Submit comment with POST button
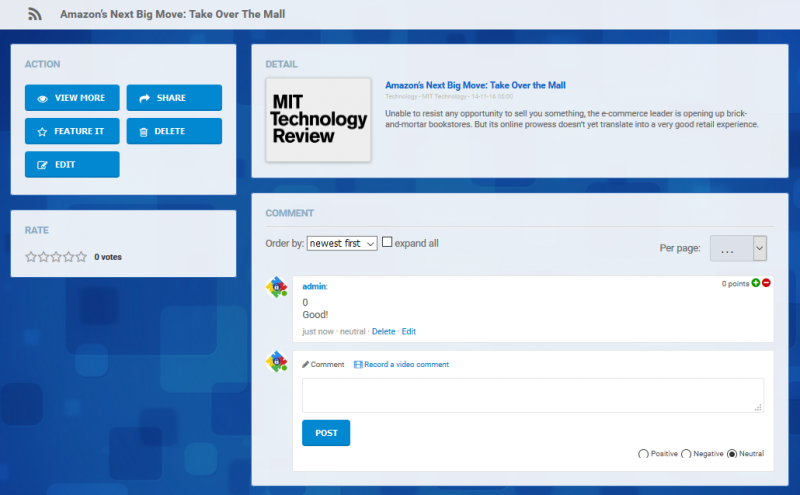 click(x=326, y=433)
